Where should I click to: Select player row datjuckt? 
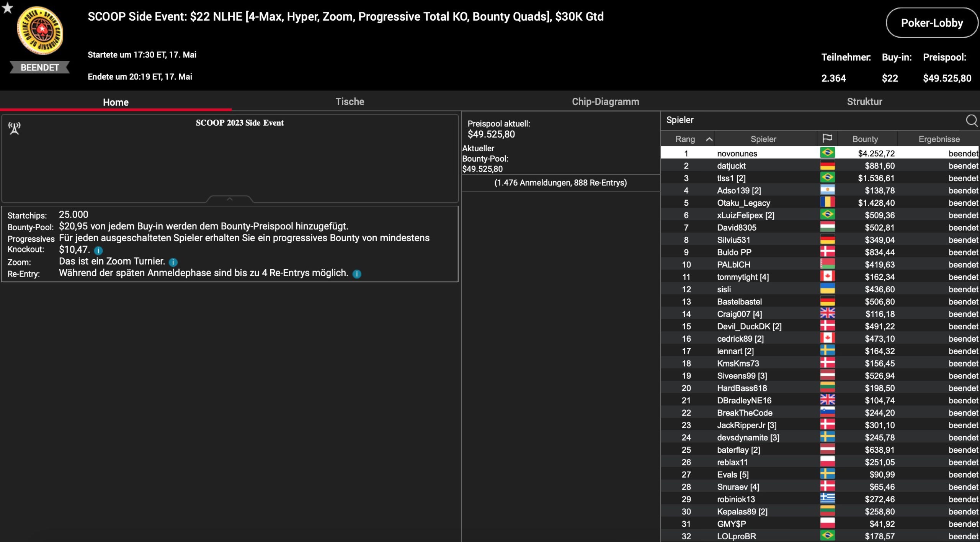pos(731,166)
